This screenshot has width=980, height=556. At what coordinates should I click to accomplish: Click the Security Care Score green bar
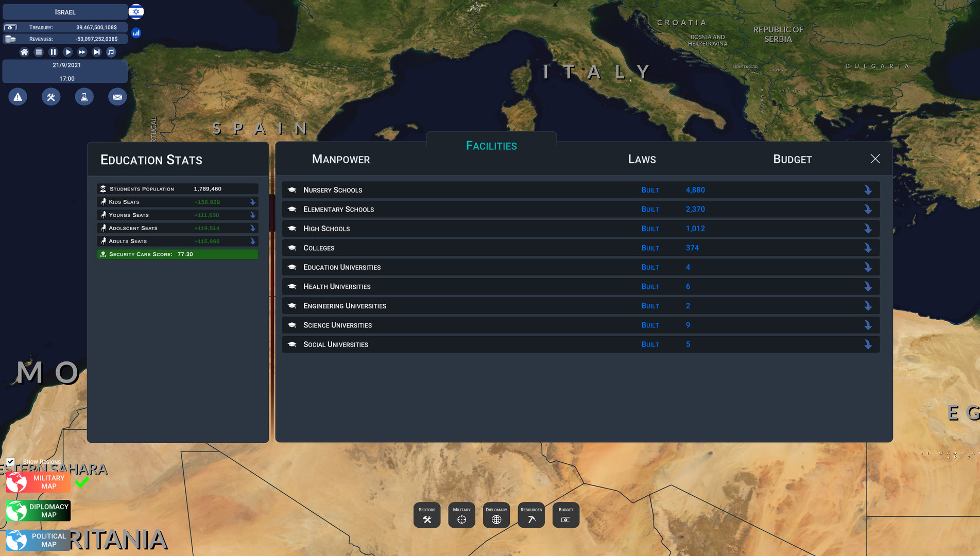[x=177, y=254]
